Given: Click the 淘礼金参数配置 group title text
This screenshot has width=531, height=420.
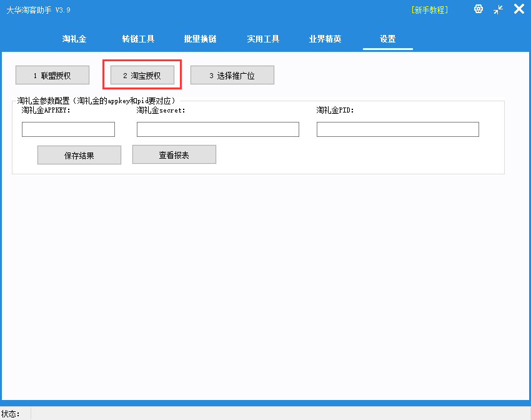Looking at the screenshot, I should click(x=96, y=101).
